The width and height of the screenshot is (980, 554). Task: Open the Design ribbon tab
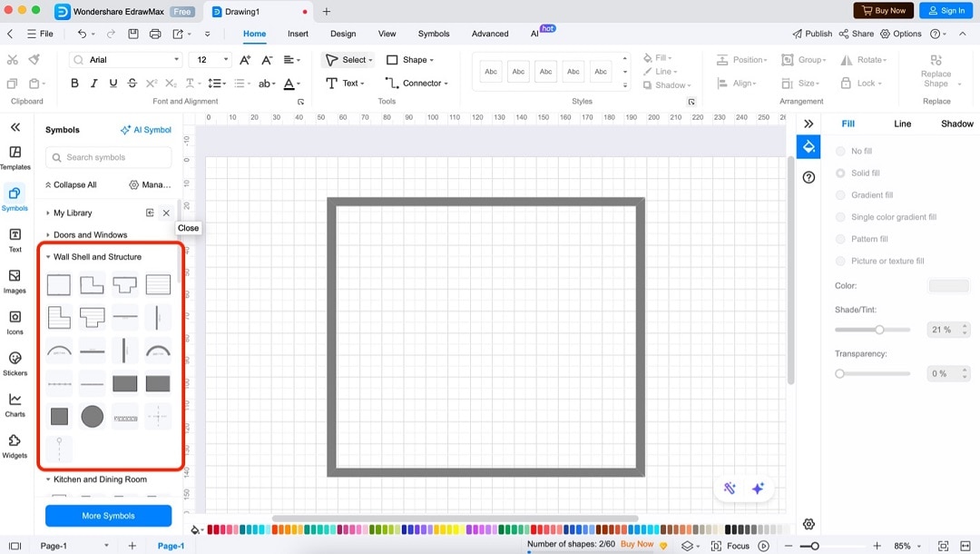[343, 34]
